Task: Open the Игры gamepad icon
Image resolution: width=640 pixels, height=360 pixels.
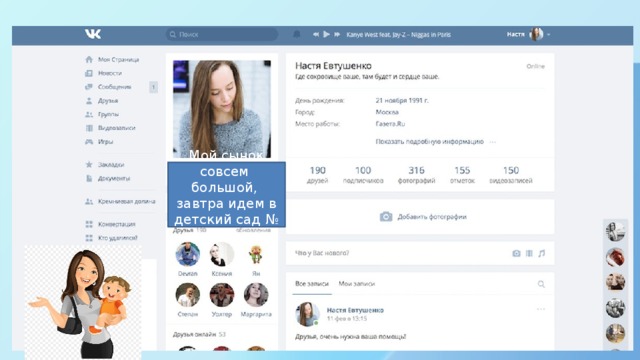Action: click(89, 142)
